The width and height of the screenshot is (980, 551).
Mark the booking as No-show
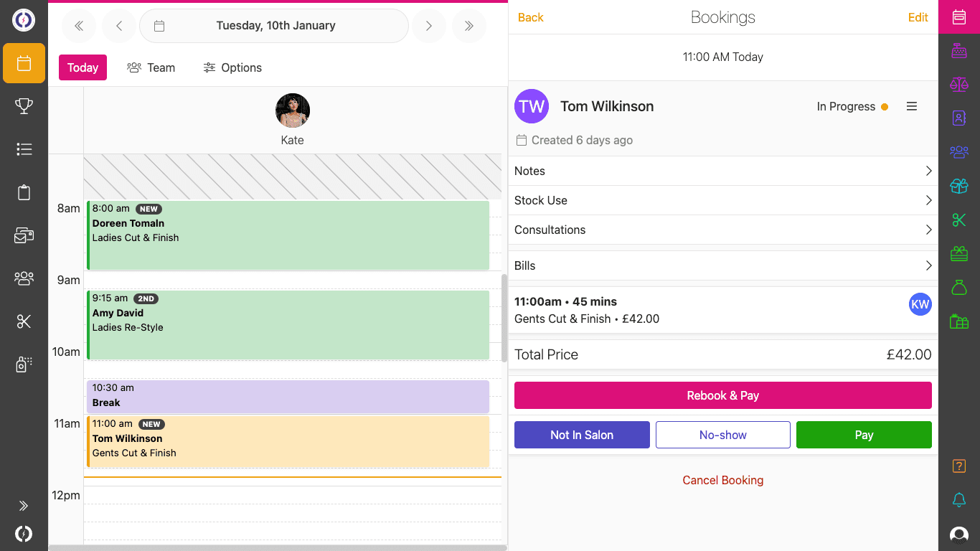click(722, 435)
